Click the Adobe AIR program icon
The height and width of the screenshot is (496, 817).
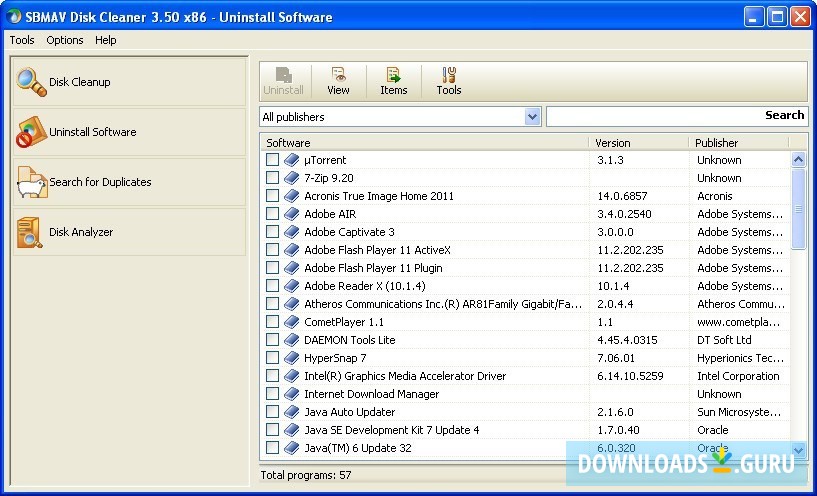pos(292,214)
